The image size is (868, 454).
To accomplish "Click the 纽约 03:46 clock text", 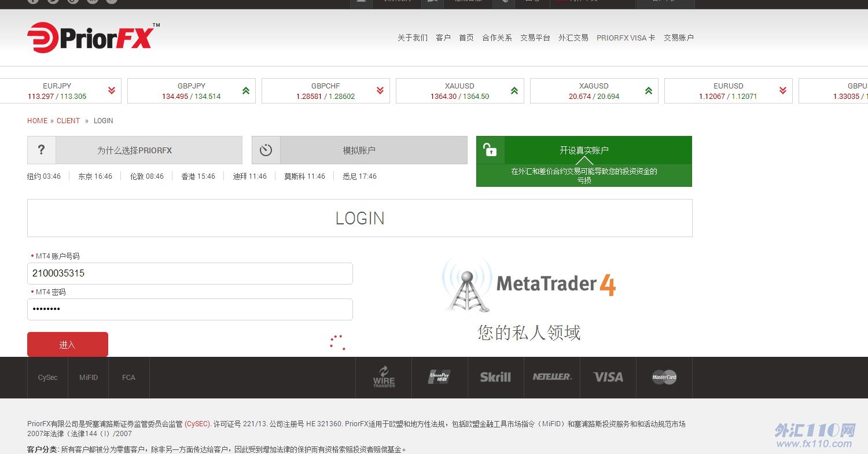I will click(44, 176).
